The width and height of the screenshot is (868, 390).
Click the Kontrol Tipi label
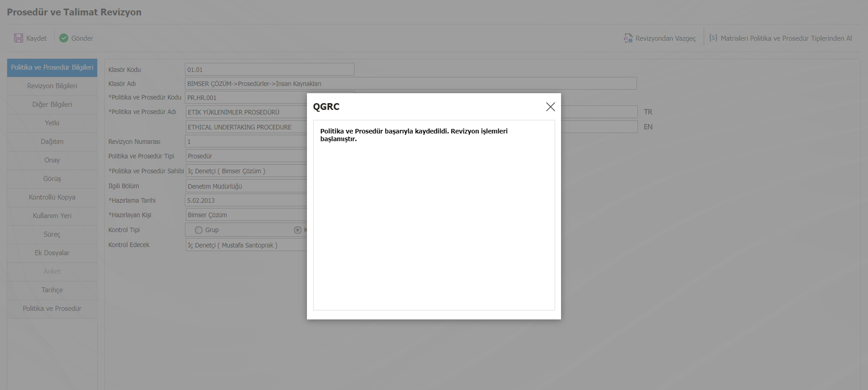point(124,230)
